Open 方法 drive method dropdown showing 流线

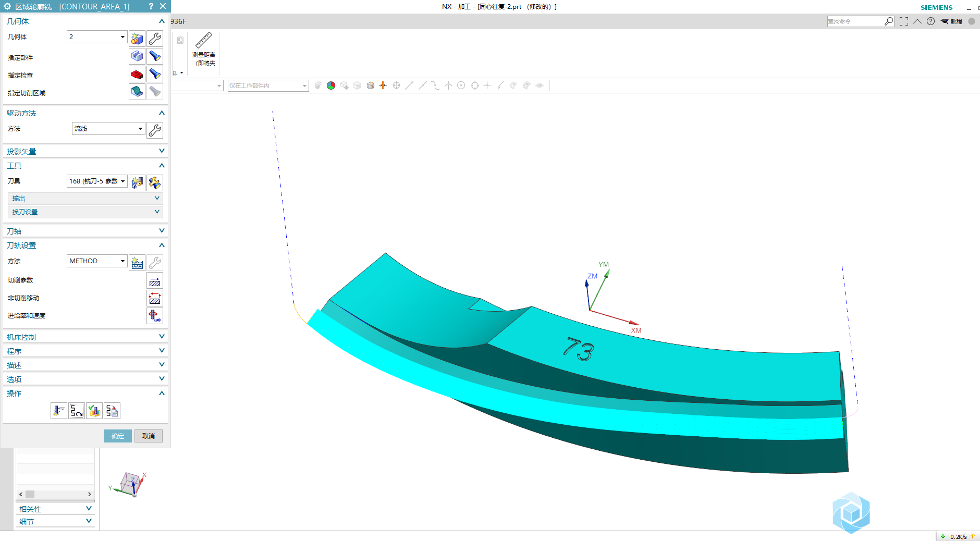pos(108,129)
